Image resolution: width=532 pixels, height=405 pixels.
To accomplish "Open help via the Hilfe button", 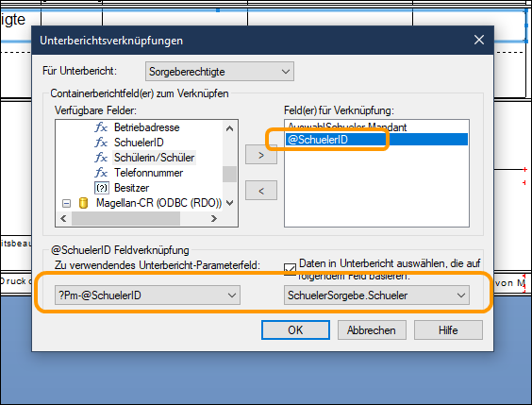I will 448,330.
